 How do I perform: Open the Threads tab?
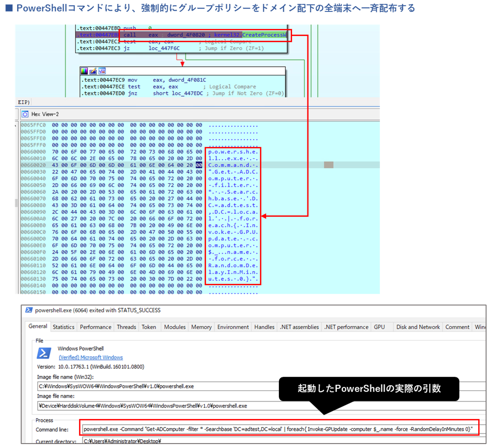(x=126, y=327)
